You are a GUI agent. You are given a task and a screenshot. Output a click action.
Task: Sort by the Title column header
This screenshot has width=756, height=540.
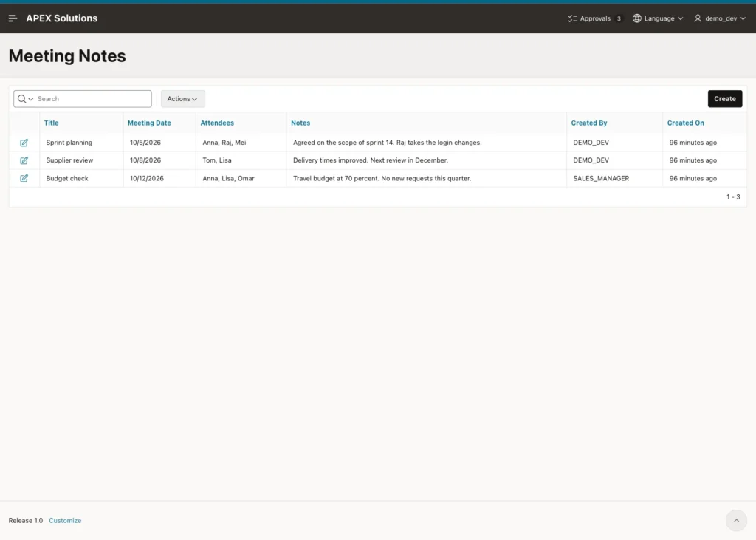[x=51, y=123]
